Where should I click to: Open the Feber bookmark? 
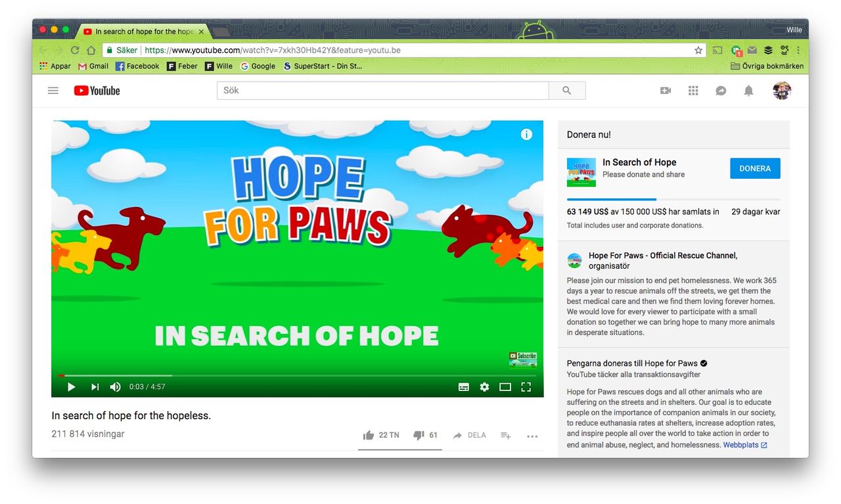[182, 66]
